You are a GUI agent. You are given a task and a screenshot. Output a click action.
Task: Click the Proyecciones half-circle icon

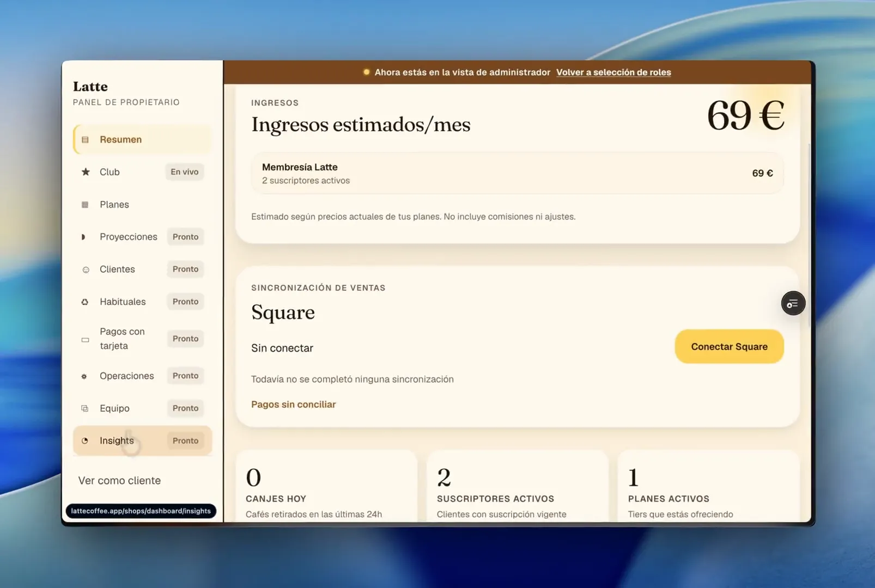[x=83, y=237]
